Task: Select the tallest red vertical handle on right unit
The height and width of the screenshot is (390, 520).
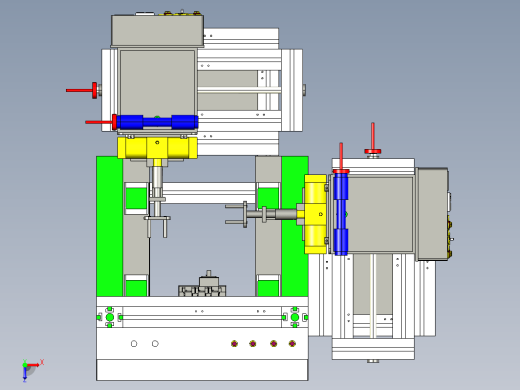Action: click(x=373, y=138)
